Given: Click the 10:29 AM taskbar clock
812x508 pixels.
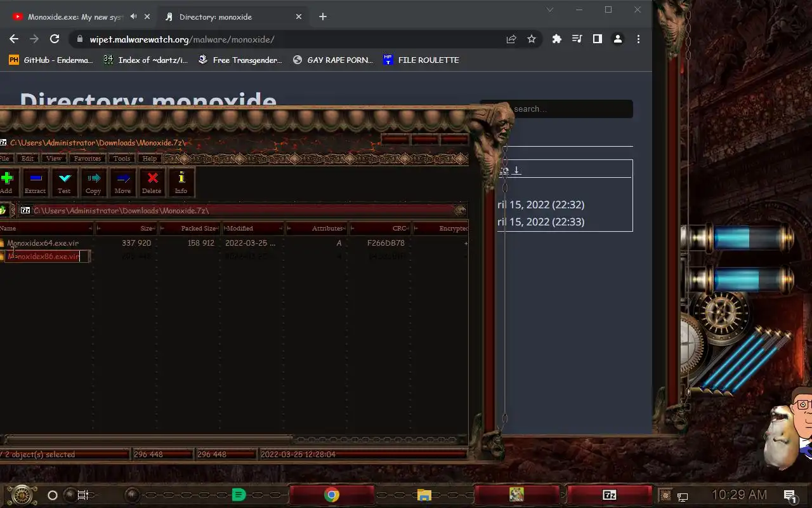Looking at the screenshot, I should pyautogui.click(x=739, y=495).
